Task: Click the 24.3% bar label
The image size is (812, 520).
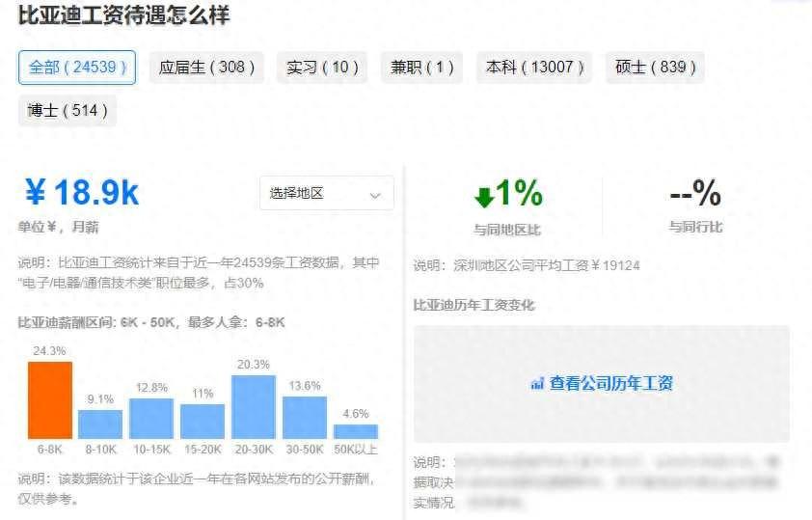Action: [x=49, y=351]
